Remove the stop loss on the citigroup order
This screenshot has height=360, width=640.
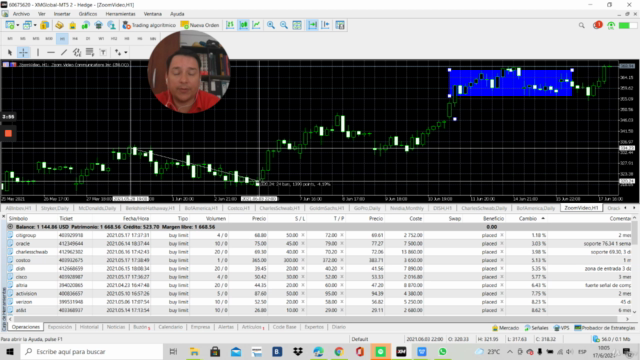coord(303,235)
